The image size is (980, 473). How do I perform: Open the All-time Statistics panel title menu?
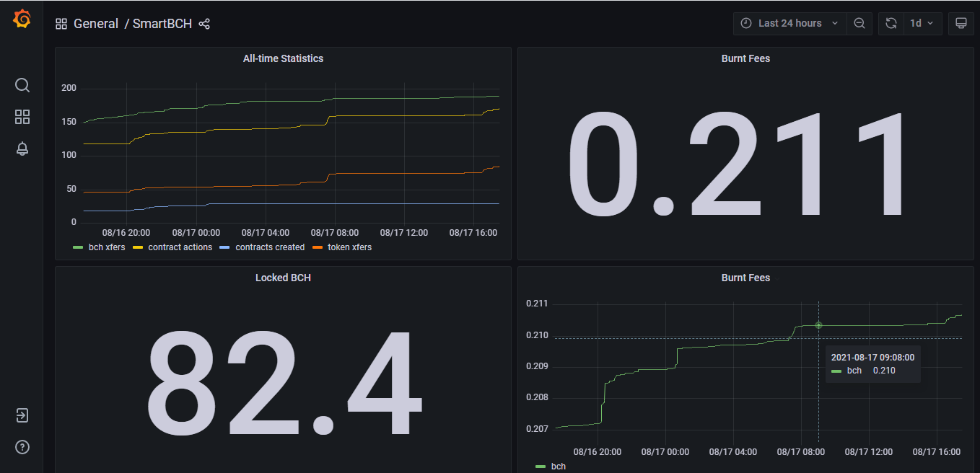pos(283,58)
